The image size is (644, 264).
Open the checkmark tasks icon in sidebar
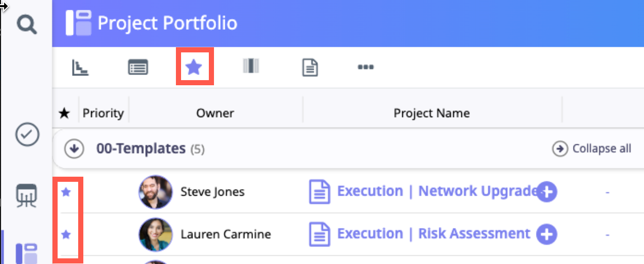(x=27, y=135)
